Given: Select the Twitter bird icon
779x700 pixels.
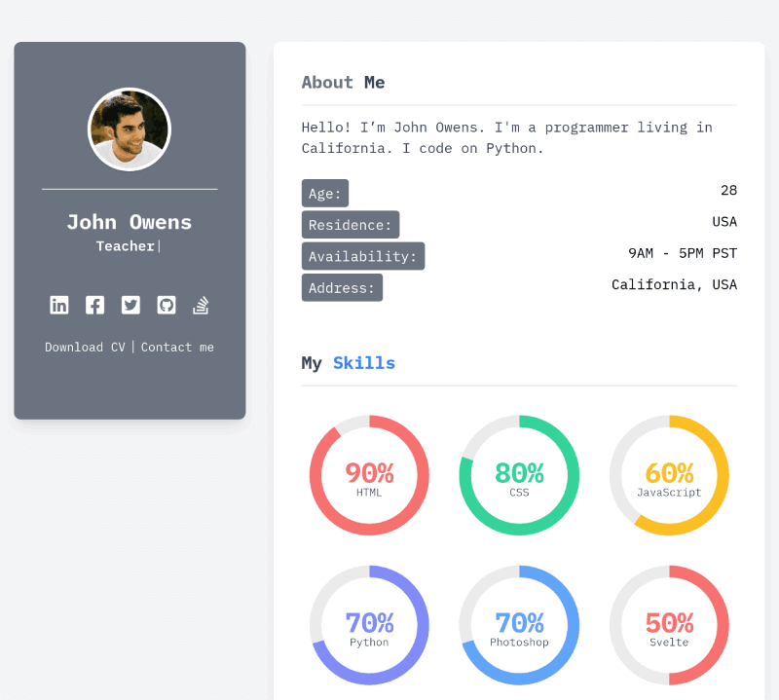Looking at the screenshot, I should (x=130, y=305).
